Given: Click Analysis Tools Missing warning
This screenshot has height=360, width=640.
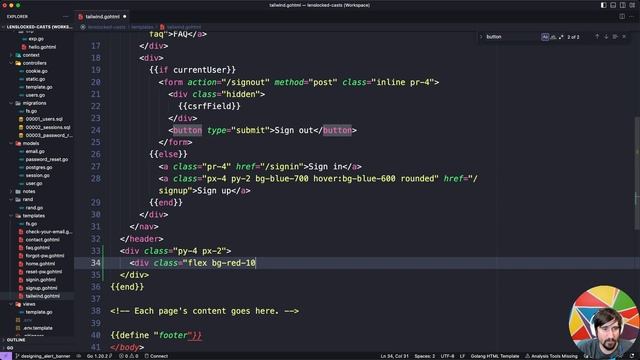Looking at the screenshot, I should (551, 356).
